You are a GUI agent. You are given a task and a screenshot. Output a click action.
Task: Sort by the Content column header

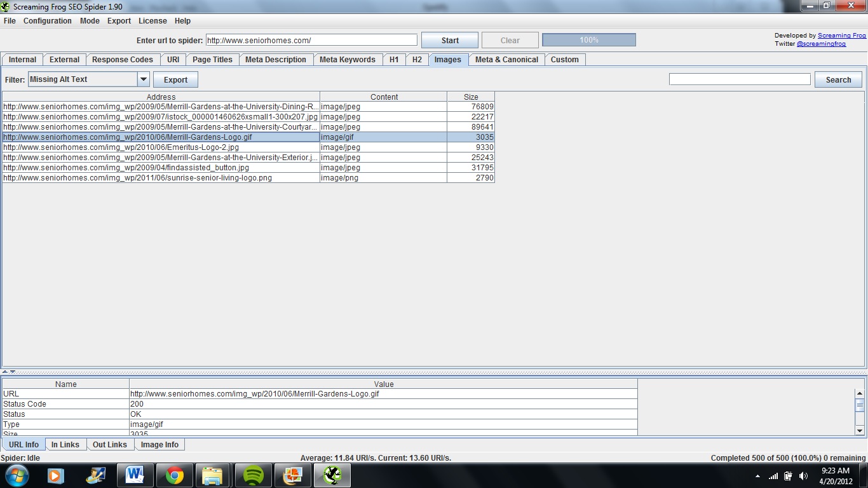pos(384,97)
